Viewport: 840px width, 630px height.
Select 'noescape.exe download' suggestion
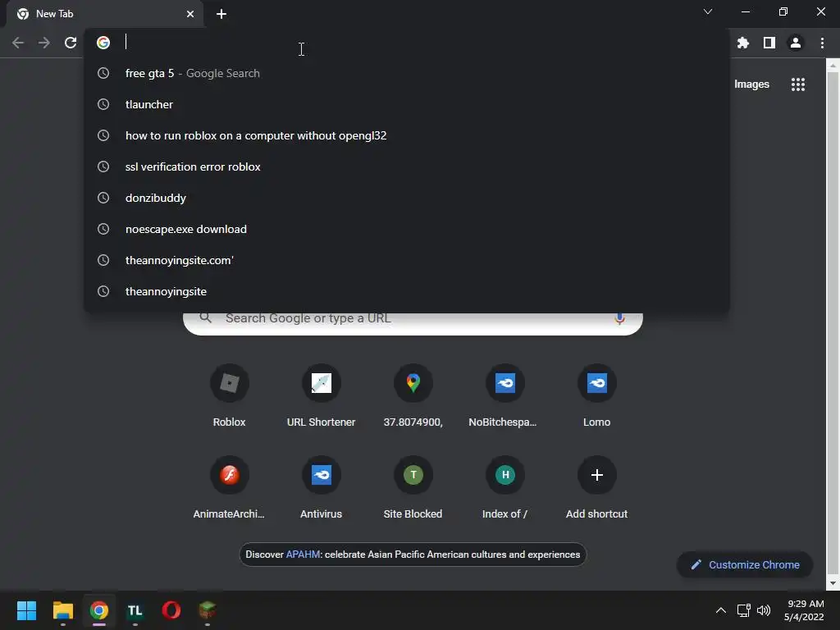pyautogui.click(x=407, y=229)
